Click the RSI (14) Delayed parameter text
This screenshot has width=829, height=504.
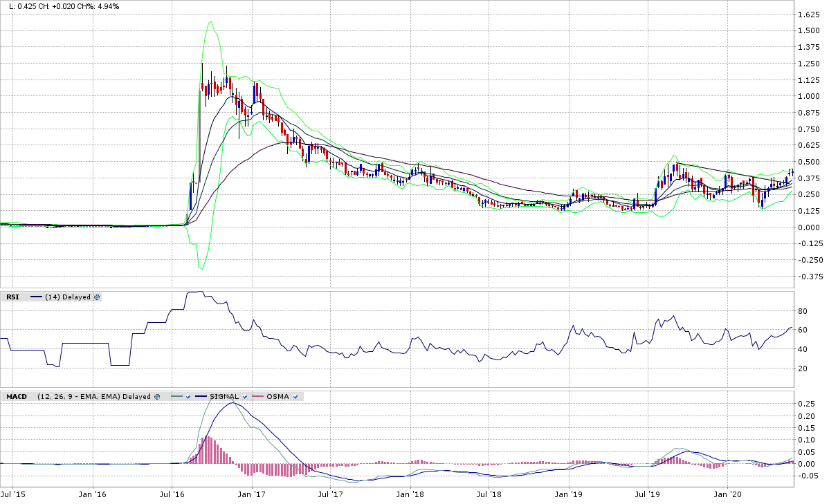[x=67, y=297]
